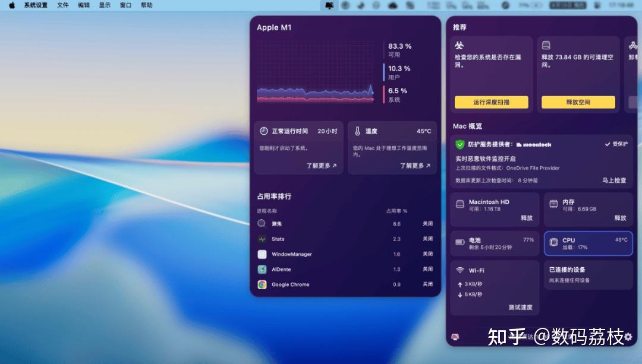
Task: Click the cloud icon in the menu bar
Action: click(x=393, y=5)
